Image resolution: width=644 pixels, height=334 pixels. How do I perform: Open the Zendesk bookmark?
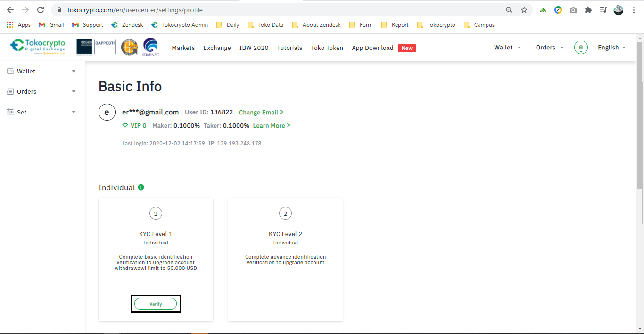[x=127, y=25]
